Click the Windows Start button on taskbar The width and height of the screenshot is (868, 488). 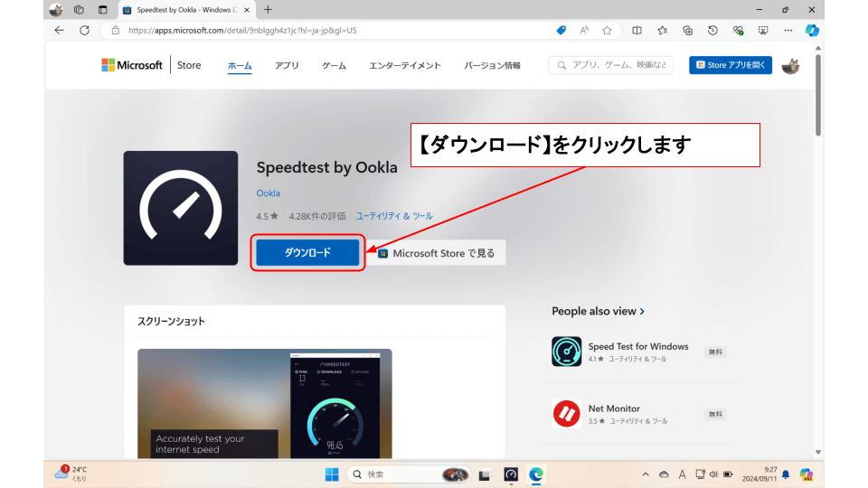[x=331, y=474]
